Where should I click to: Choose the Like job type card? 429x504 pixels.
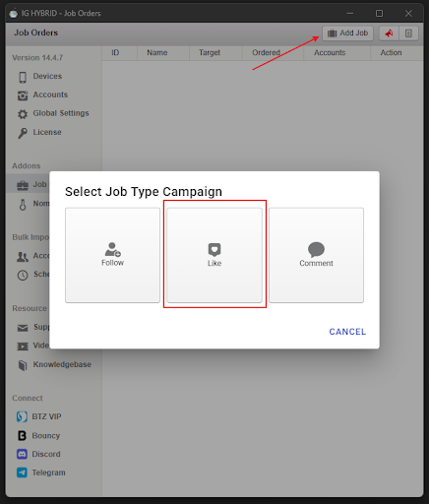(x=214, y=255)
